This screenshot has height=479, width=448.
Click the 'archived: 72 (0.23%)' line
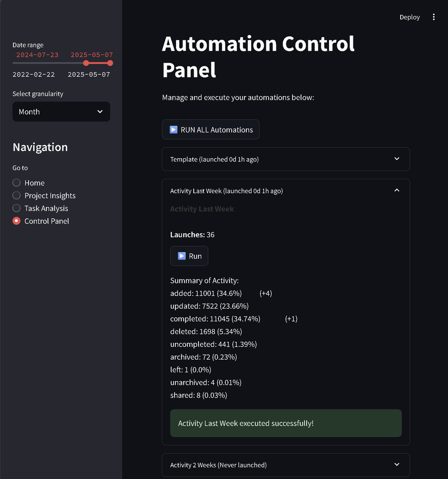204,357
